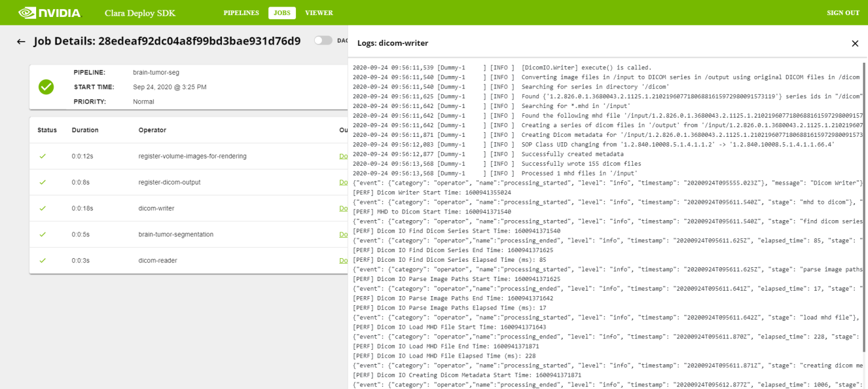Toggle the DAG view switch
868x389 pixels.
click(323, 40)
